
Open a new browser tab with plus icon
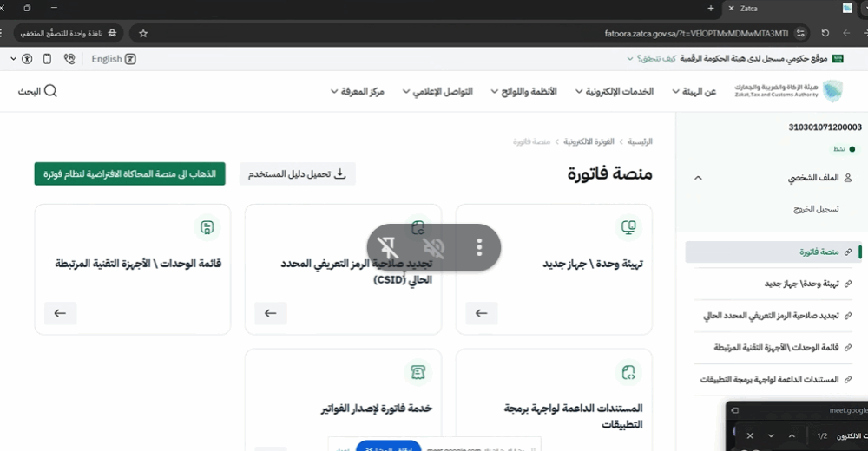(711, 9)
